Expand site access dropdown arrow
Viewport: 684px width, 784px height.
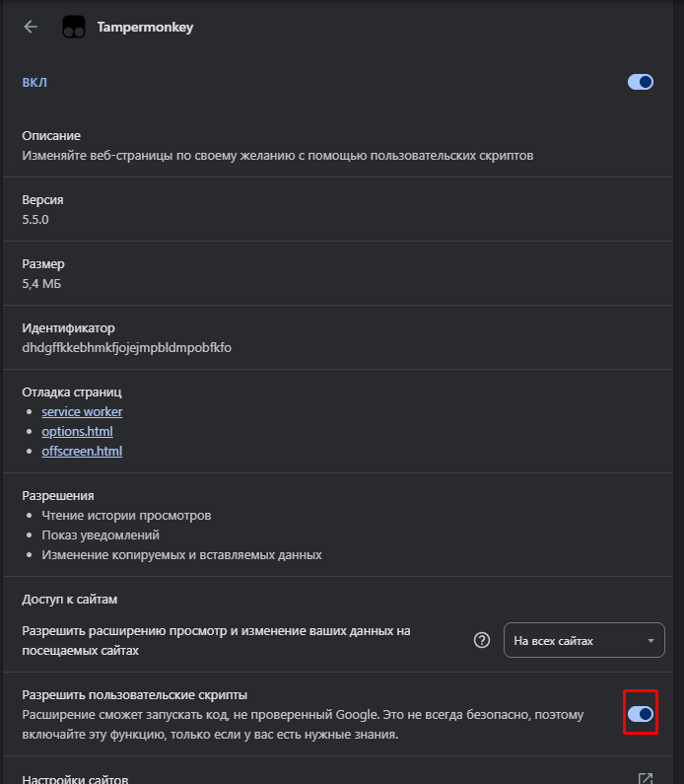(650, 640)
